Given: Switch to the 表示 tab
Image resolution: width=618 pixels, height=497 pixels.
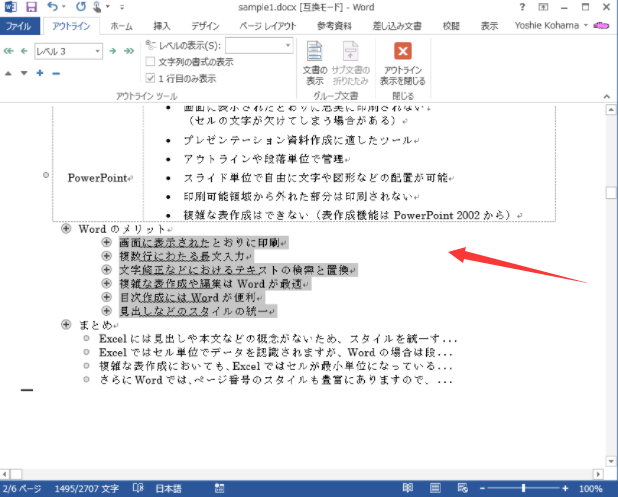Looking at the screenshot, I should pyautogui.click(x=489, y=26).
